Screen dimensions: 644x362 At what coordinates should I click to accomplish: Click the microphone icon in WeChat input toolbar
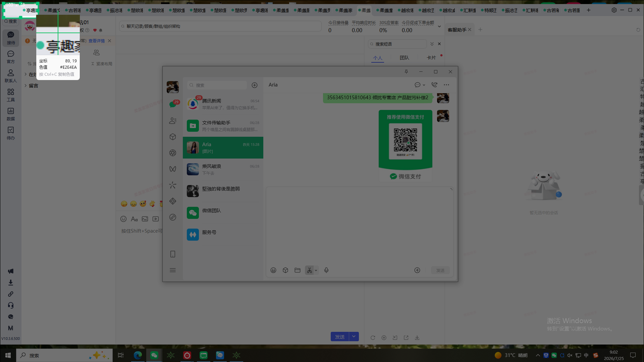[326, 270]
